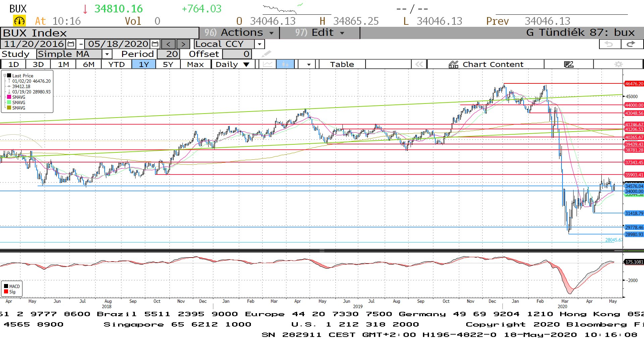This screenshot has width=644, height=348.
Task: Open the Chart Content panel
Action: click(486, 64)
